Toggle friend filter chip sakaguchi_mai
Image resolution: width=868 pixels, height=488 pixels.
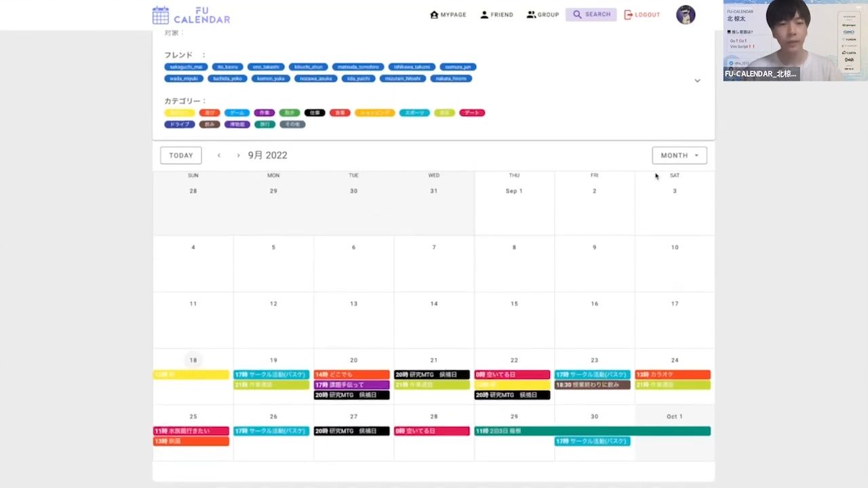(185, 67)
